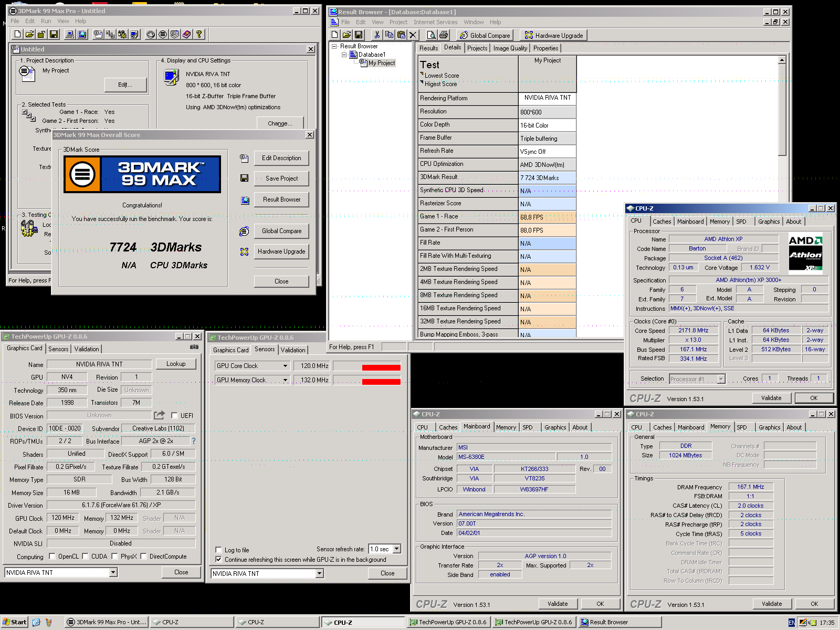The image size is (840, 630).
Task: Open Validation tab in GPU-Z Graphics Card window
Action: pos(87,349)
